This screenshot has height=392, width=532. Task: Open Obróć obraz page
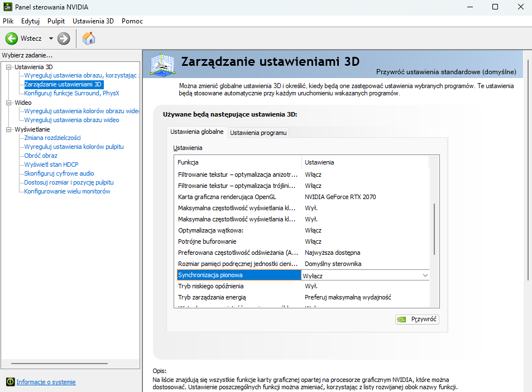pos(41,156)
